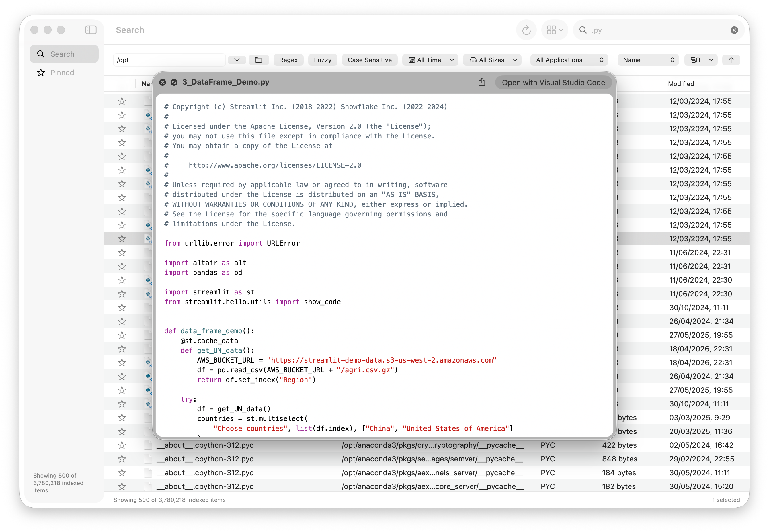Open the All Sizes filter dropdown
This screenshot has height=532, width=769.
click(x=492, y=60)
